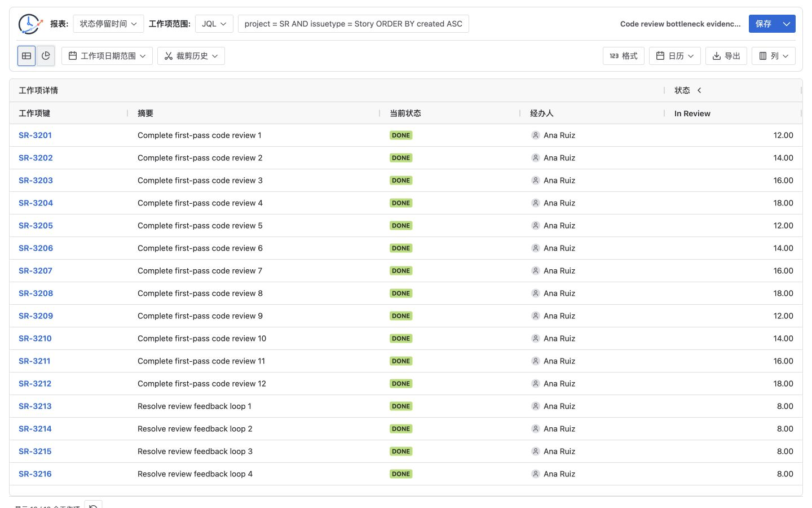This screenshot has height=508, width=812.
Task: Open issue SR-3216
Action: [x=35, y=474]
